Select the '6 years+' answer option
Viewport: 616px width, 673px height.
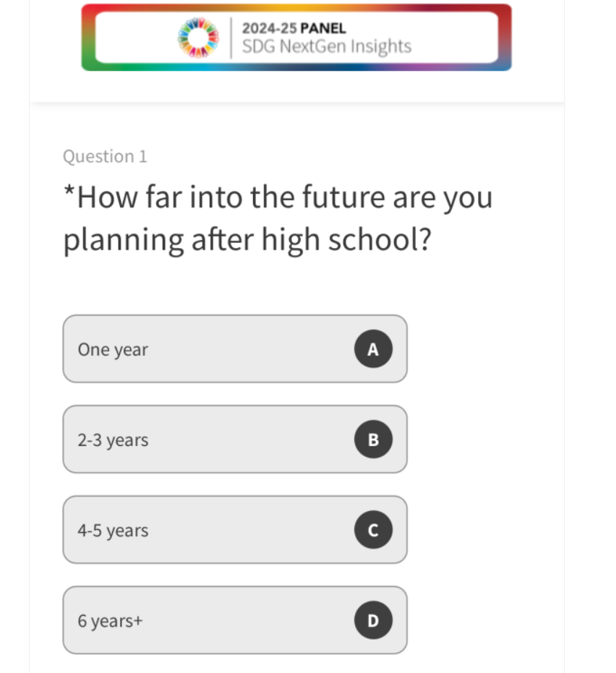tap(234, 620)
